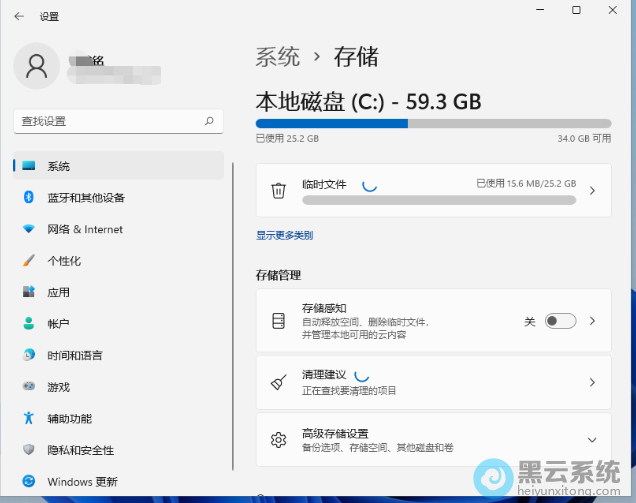The height and width of the screenshot is (503, 636).
Task: Toggle 存储感知 switch on
Action: point(560,321)
